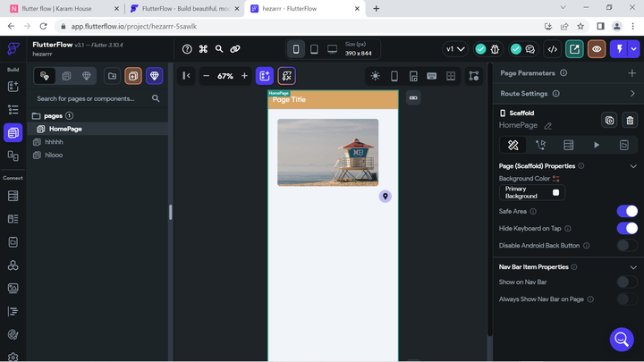Switch to the Actions tab in properties panel

pos(541,145)
